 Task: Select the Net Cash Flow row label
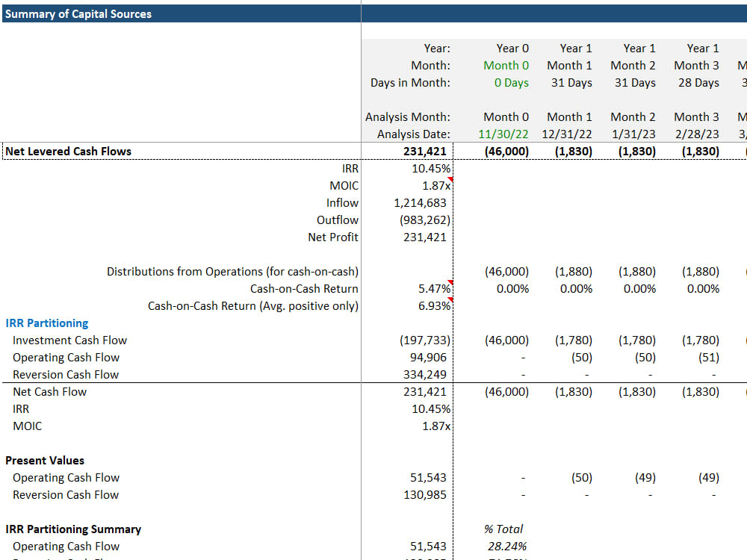[49, 391]
